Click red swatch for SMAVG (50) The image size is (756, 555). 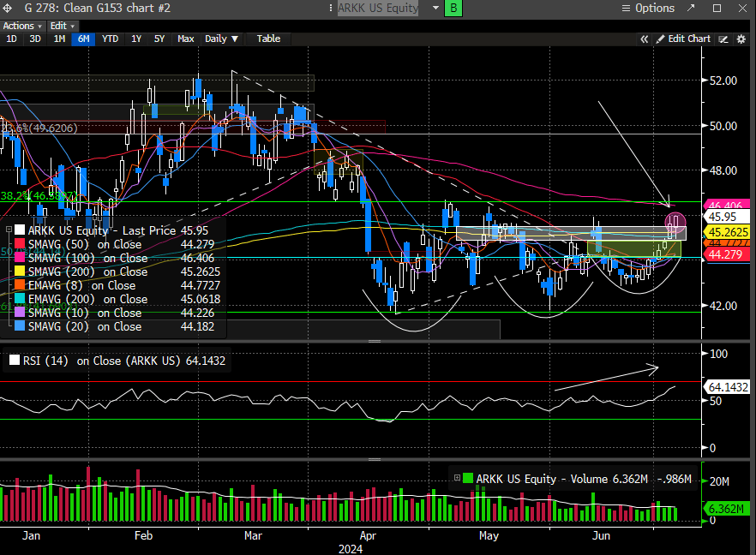click(x=20, y=244)
